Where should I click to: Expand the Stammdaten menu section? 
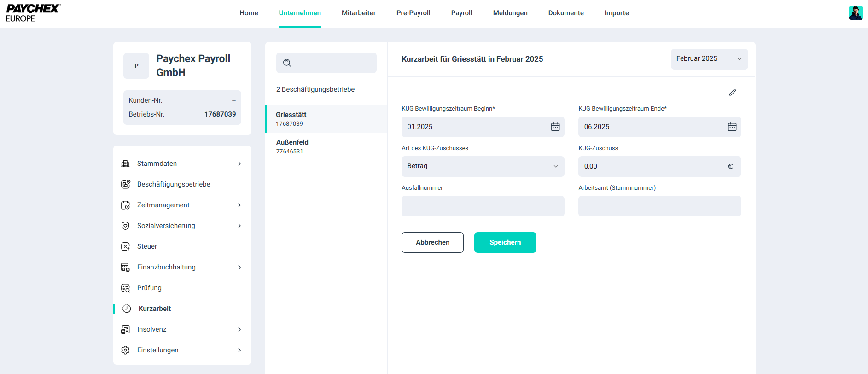tap(239, 164)
